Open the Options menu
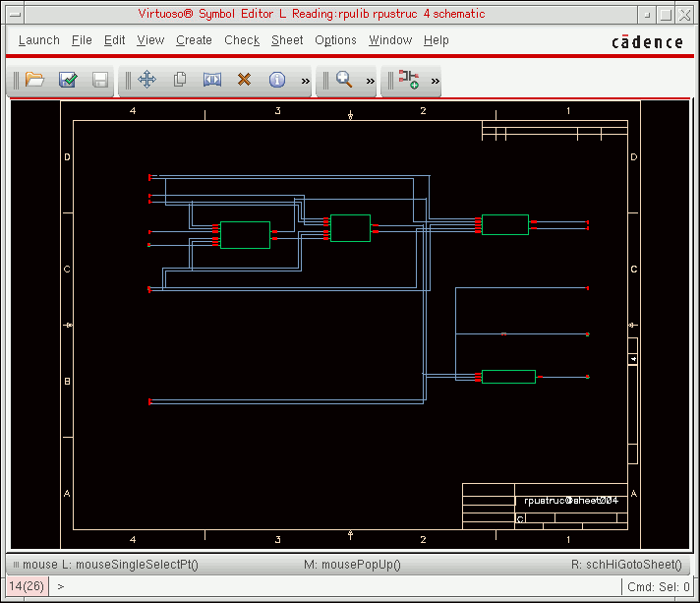700x603 pixels. (335, 40)
